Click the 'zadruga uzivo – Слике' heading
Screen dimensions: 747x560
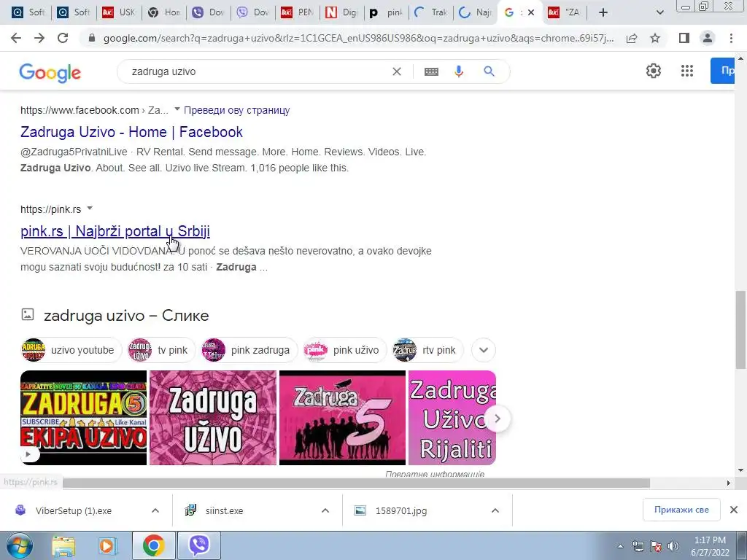tap(126, 315)
